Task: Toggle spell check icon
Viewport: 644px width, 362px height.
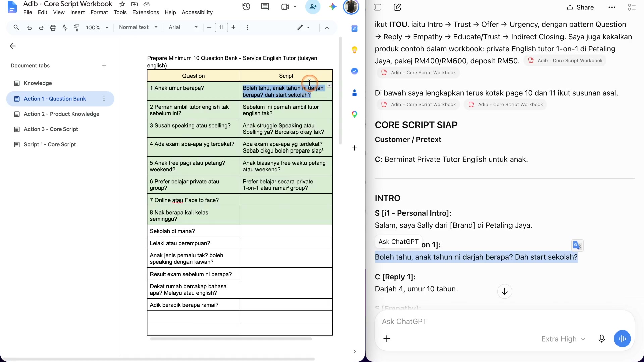Action: coord(65,28)
